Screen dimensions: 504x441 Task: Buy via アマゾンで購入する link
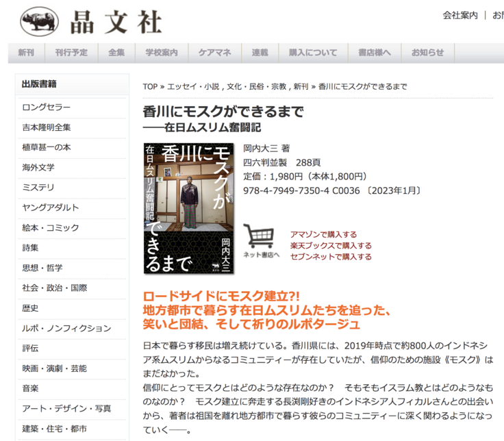pos(323,235)
